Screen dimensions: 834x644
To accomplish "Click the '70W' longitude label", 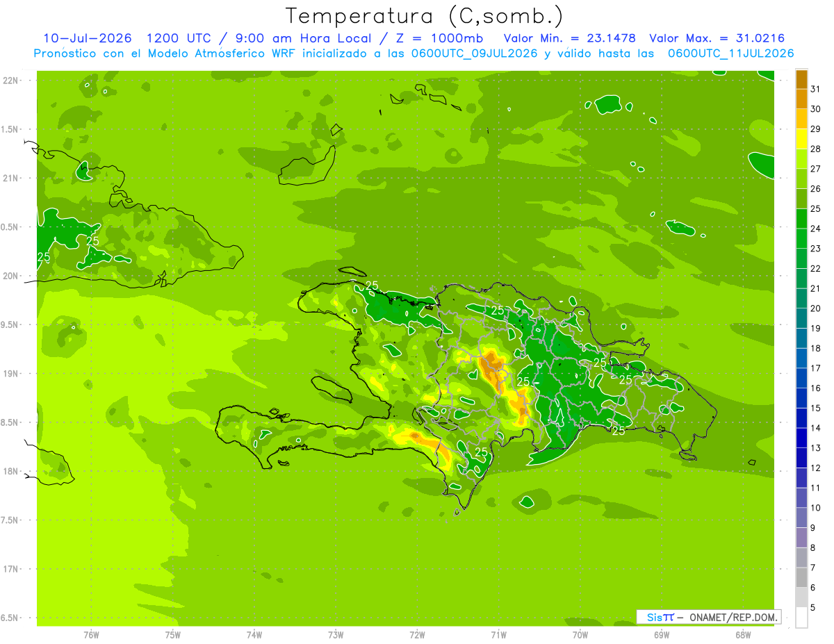I will pyautogui.click(x=580, y=634).
